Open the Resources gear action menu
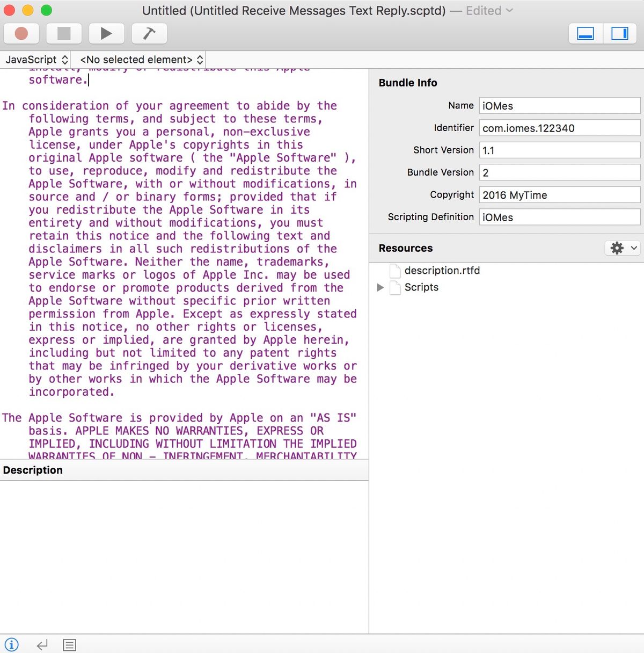 623,248
